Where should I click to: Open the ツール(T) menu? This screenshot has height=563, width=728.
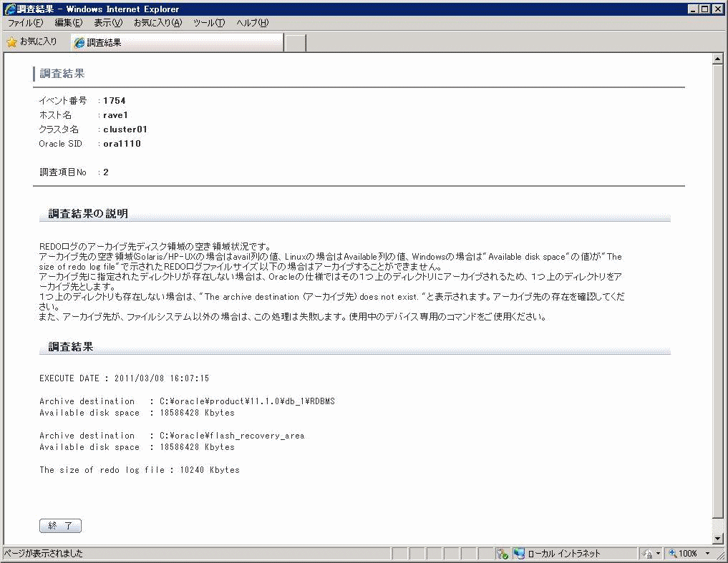click(209, 23)
